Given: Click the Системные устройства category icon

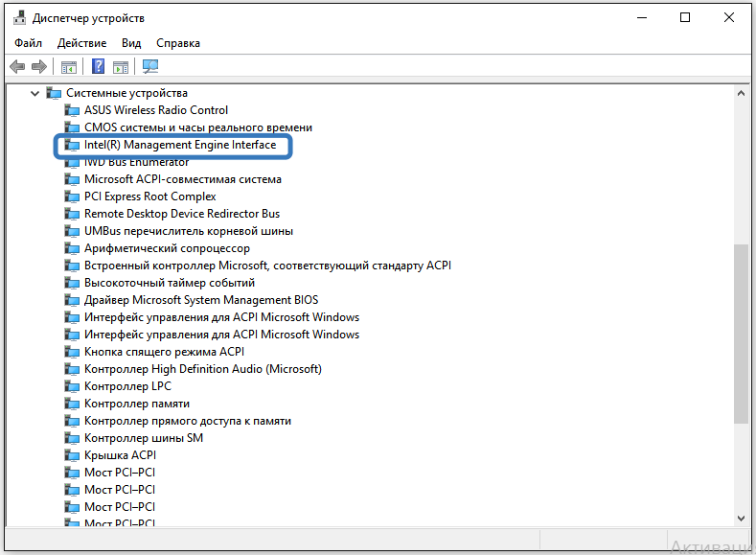Looking at the screenshot, I should point(54,93).
